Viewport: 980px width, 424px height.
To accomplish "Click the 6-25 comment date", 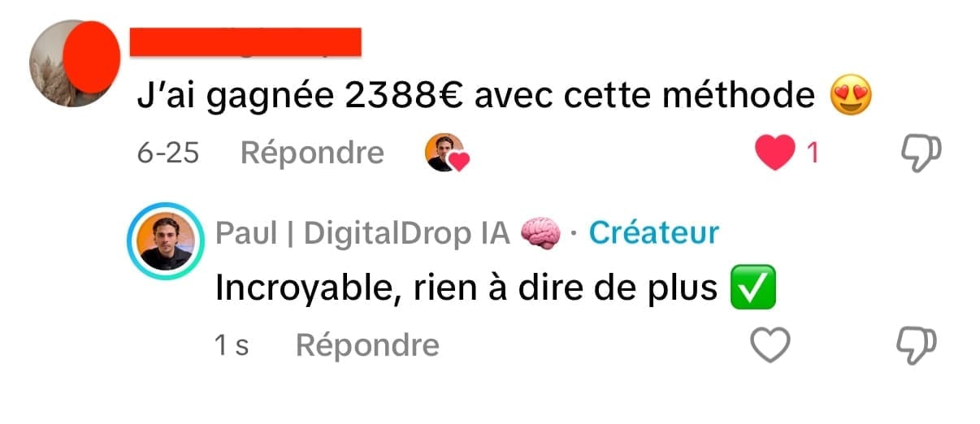I will (168, 153).
